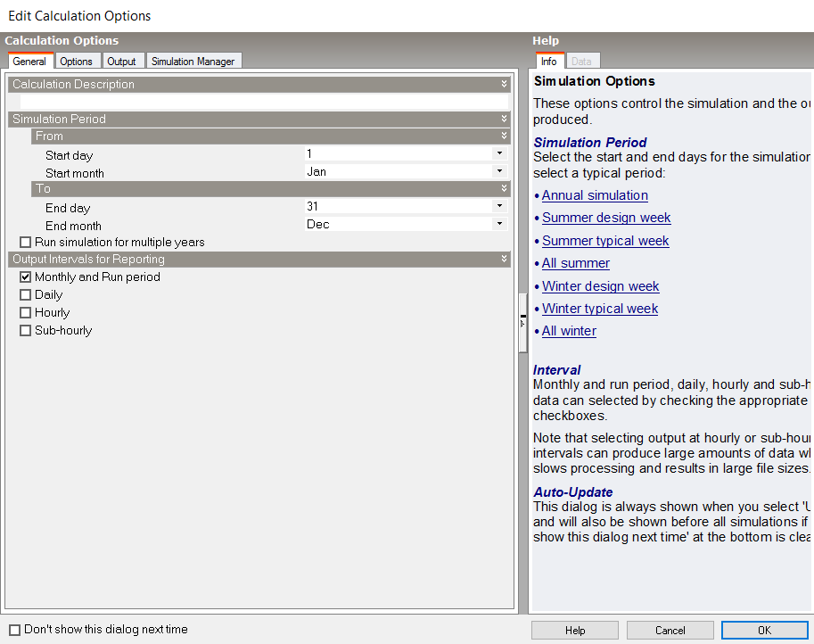
Task: Choose the Summer typical week link
Action: coord(605,242)
